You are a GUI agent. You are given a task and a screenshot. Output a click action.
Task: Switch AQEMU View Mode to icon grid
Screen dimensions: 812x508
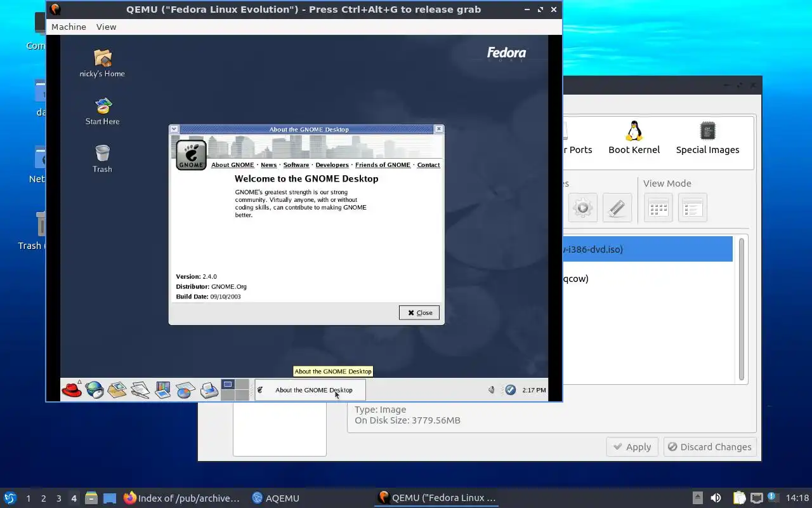coord(658,208)
